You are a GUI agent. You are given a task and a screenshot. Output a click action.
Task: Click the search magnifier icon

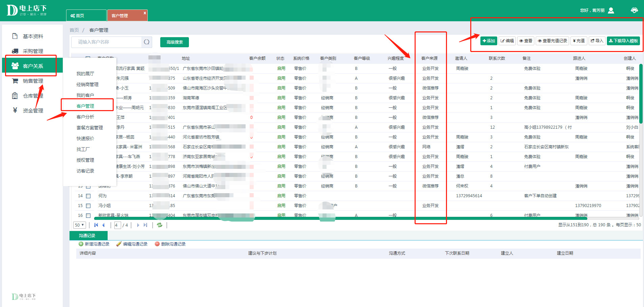146,42
